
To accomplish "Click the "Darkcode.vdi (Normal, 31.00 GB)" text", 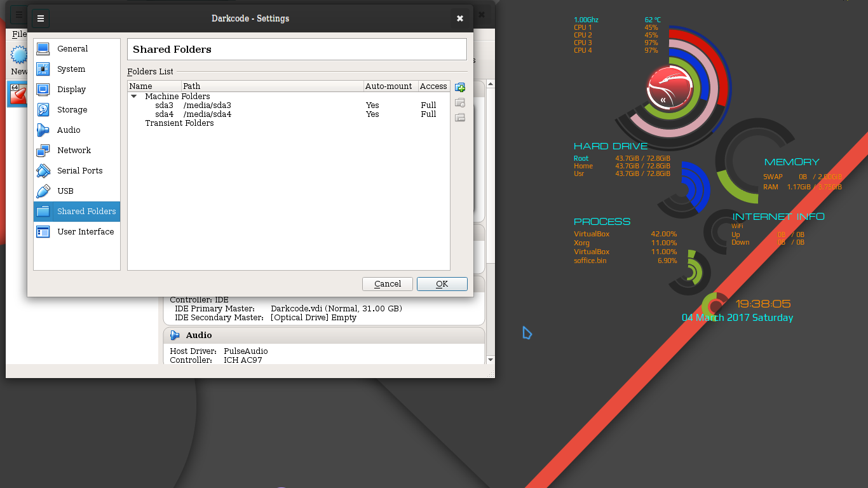I will 336,309.
